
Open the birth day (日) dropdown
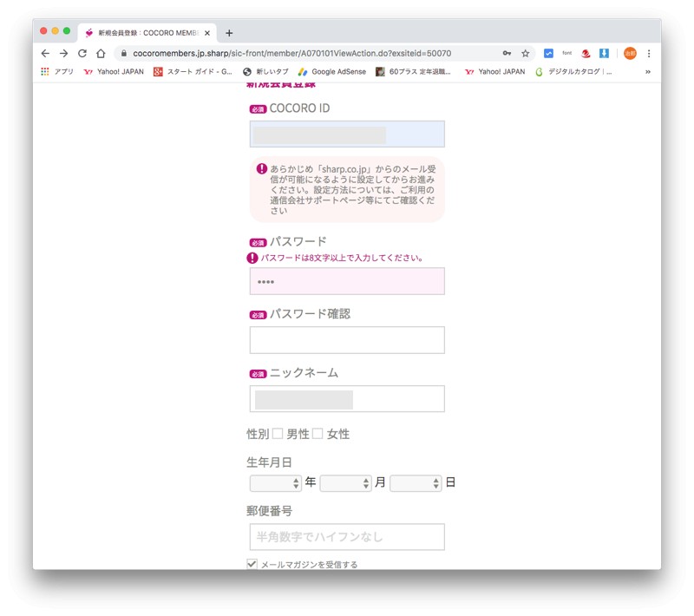(416, 483)
